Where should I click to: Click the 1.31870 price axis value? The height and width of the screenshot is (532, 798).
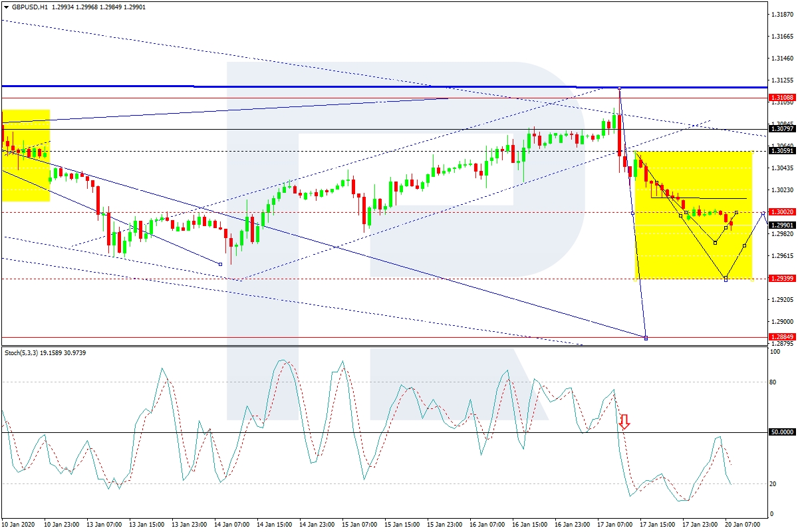click(x=782, y=15)
